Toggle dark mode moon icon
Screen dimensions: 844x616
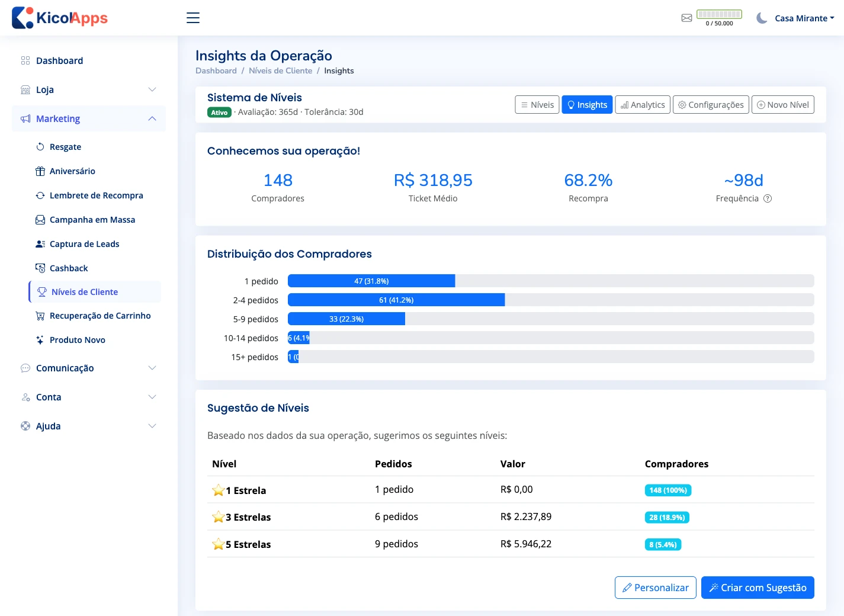pos(762,18)
